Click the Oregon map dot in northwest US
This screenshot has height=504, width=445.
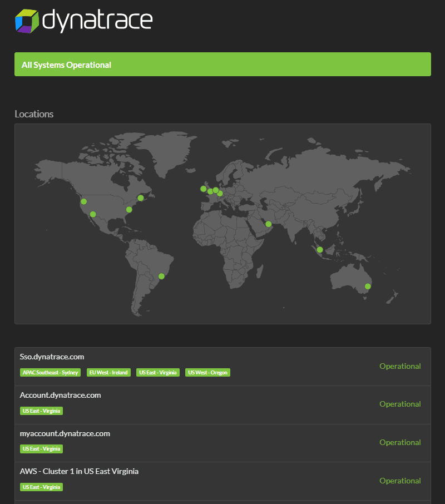(x=84, y=201)
